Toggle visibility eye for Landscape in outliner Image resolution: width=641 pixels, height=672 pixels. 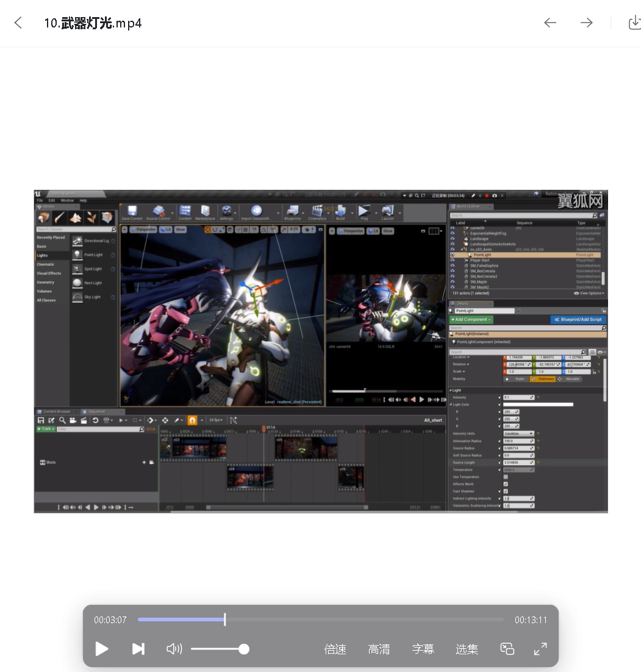[452, 239]
